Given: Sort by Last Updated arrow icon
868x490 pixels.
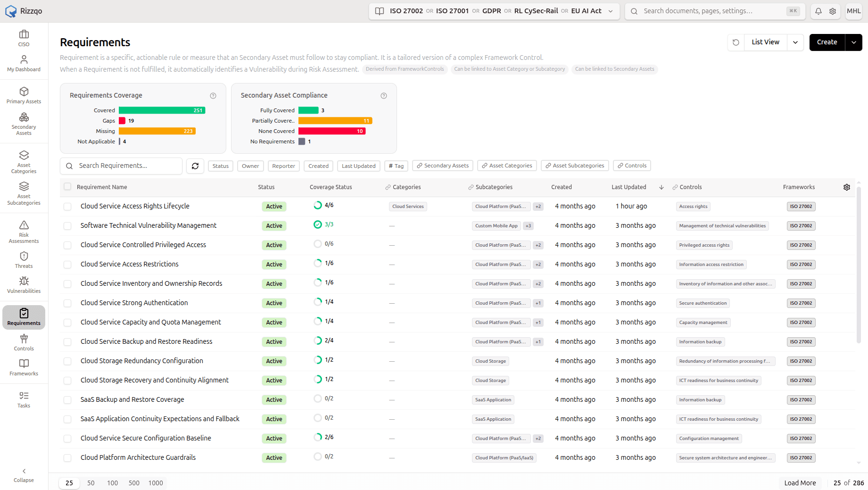Looking at the screenshot, I should point(661,187).
